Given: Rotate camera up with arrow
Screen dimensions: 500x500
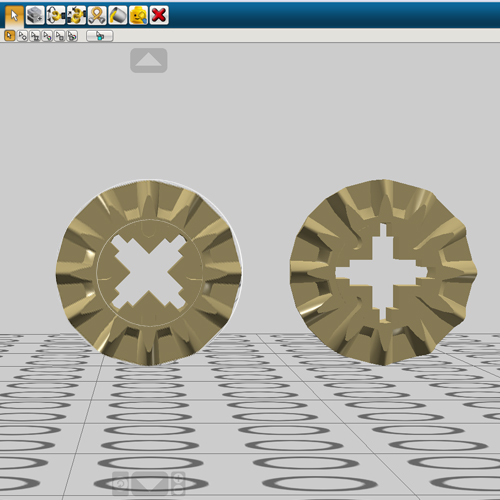Looking at the screenshot, I should (149, 60).
